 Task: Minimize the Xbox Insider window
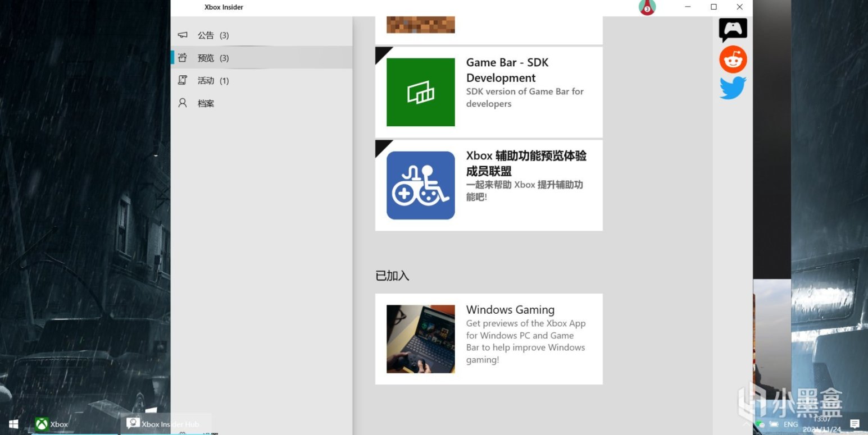click(688, 7)
